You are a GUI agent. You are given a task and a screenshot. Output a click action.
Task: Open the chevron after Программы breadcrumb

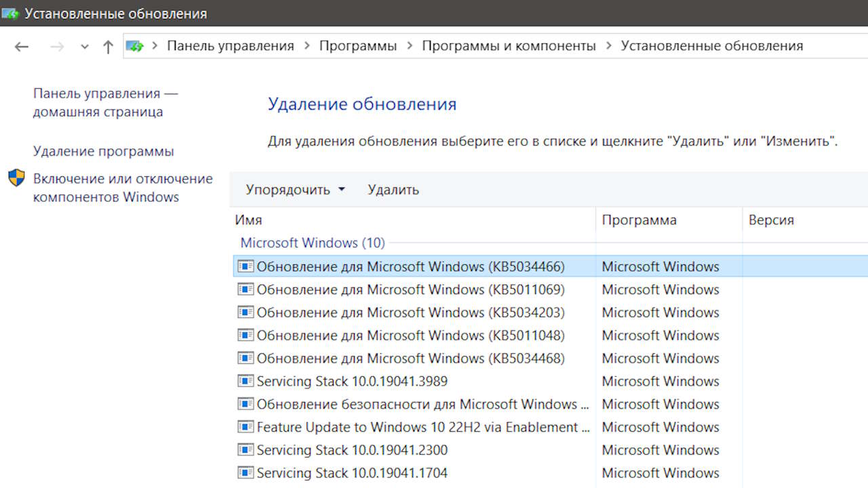coord(410,46)
